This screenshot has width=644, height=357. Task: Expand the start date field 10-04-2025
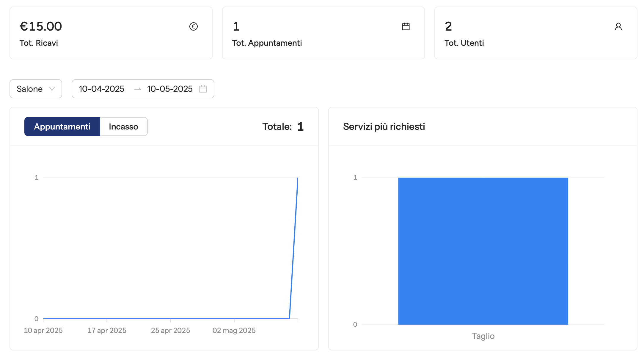point(102,89)
